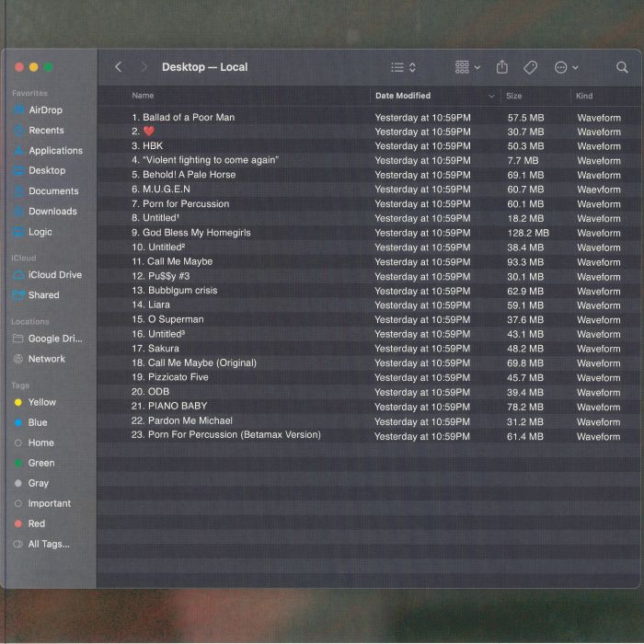644x644 pixels.
Task: Select file "9. God Bless My Homegirls"
Action: [191, 233]
